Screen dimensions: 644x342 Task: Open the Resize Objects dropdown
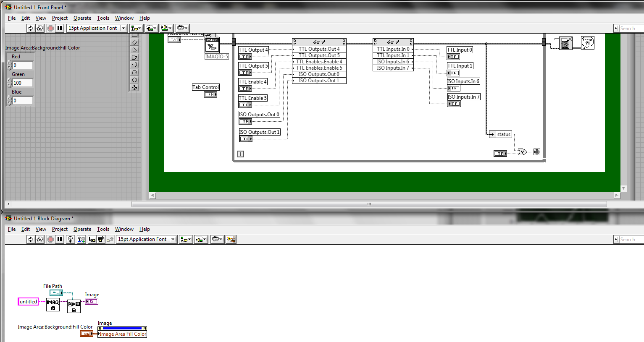[166, 28]
